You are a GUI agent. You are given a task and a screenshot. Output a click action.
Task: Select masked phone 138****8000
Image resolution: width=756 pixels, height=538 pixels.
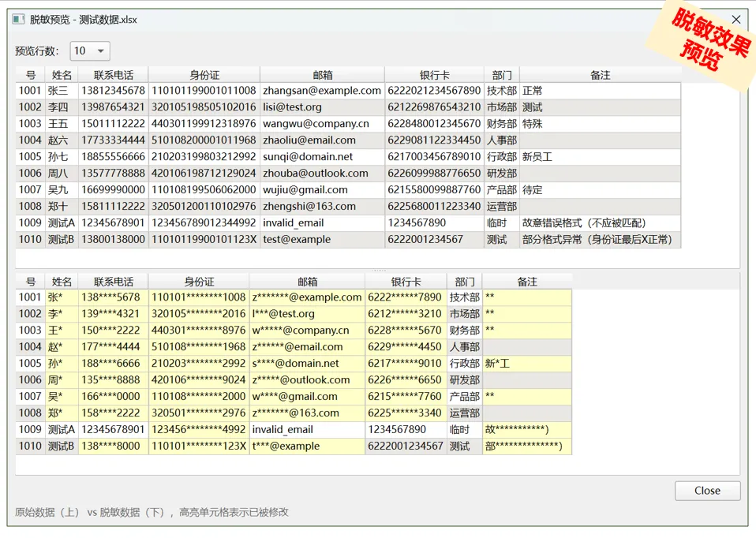point(114,446)
